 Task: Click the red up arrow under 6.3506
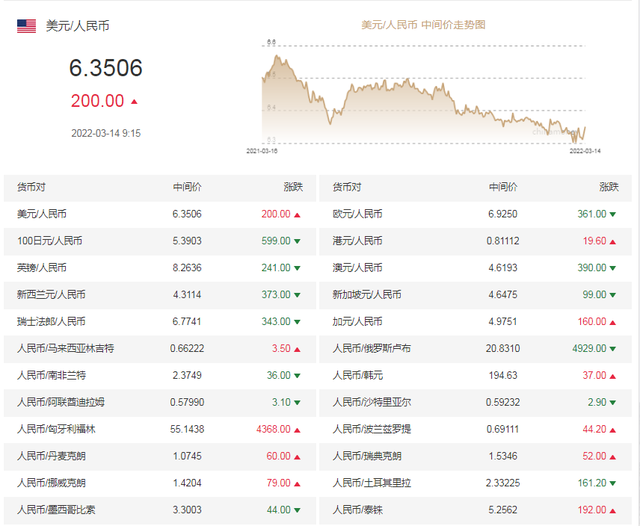tap(134, 101)
